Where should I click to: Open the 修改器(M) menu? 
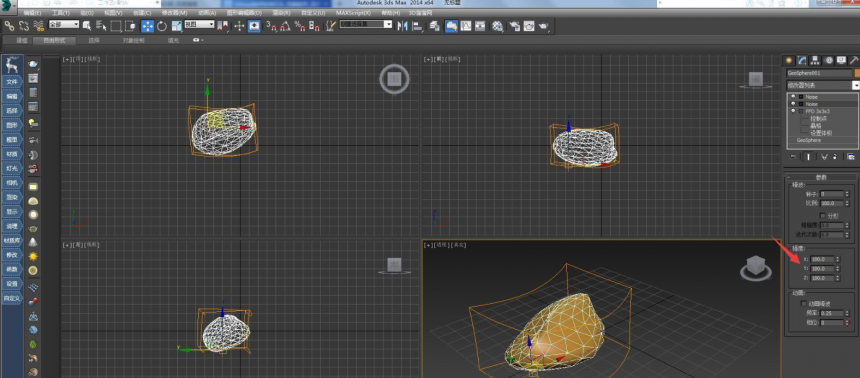coord(174,12)
